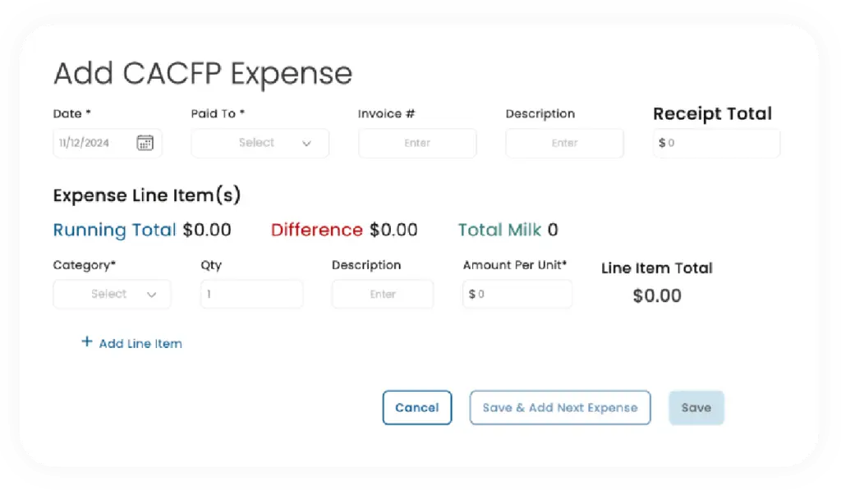This screenshot has width=841, height=504.
Task: Open the Category select dropdown
Action: click(x=110, y=294)
